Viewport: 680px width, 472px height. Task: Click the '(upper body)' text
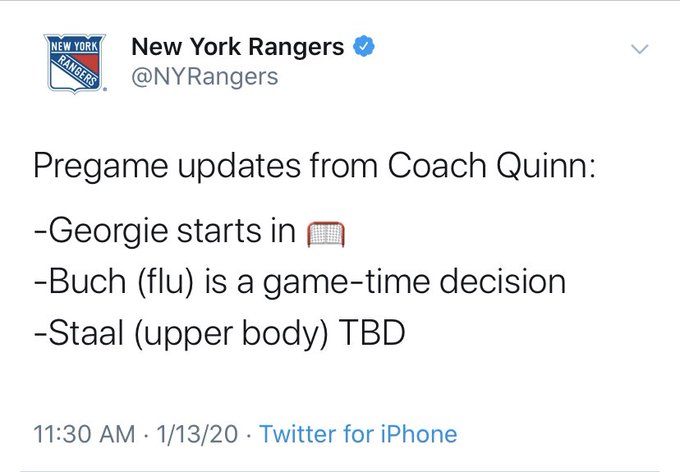[231, 334]
